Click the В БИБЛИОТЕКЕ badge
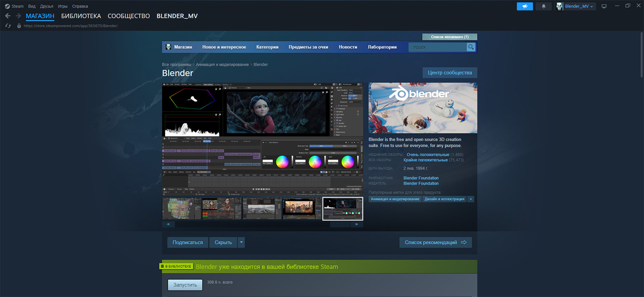The image size is (644, 297). pos(177,266)
